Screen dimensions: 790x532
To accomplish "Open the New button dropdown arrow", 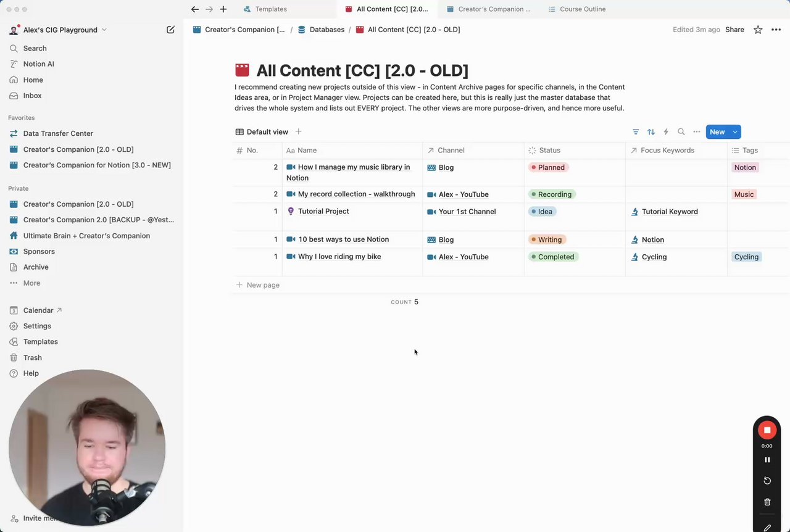I will [x=735, y=131].
